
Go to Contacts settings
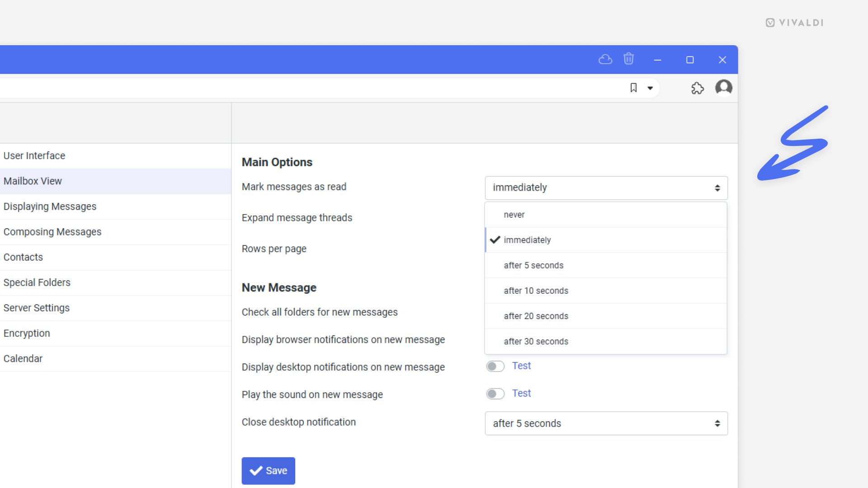[115, 257]
